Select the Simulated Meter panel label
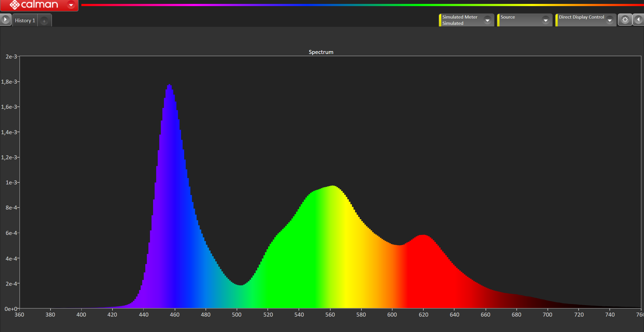Image resolution: width=644 pixels, height=332 pixels. click(x=460, y=17)
